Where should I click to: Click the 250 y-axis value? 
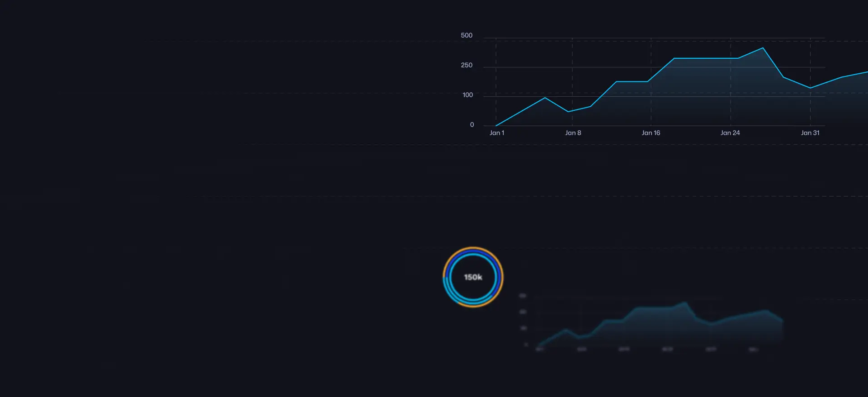coord(467,65)
